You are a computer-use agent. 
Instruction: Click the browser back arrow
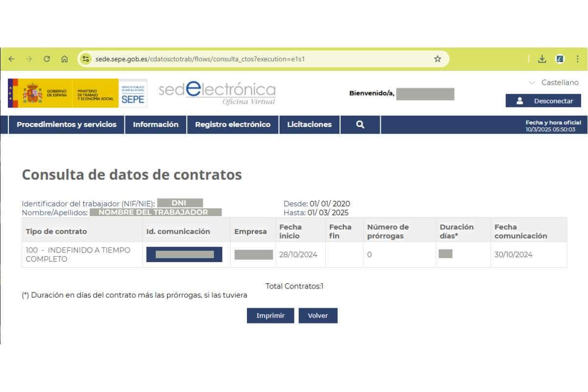(x=11, y=59)
